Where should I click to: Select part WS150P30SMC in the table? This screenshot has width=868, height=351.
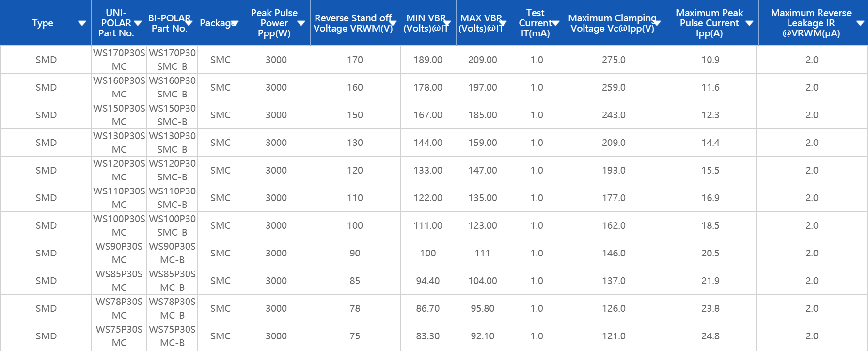click(x=119, y=115)
